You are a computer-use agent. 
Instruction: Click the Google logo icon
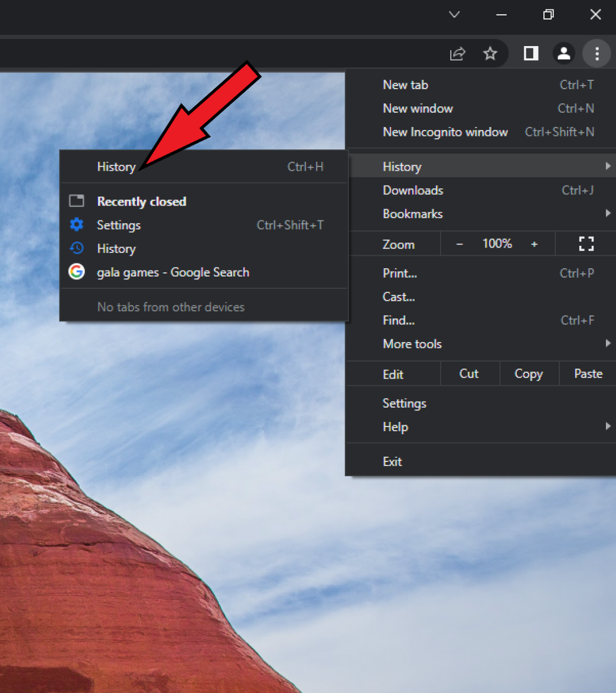click(77, 271)
